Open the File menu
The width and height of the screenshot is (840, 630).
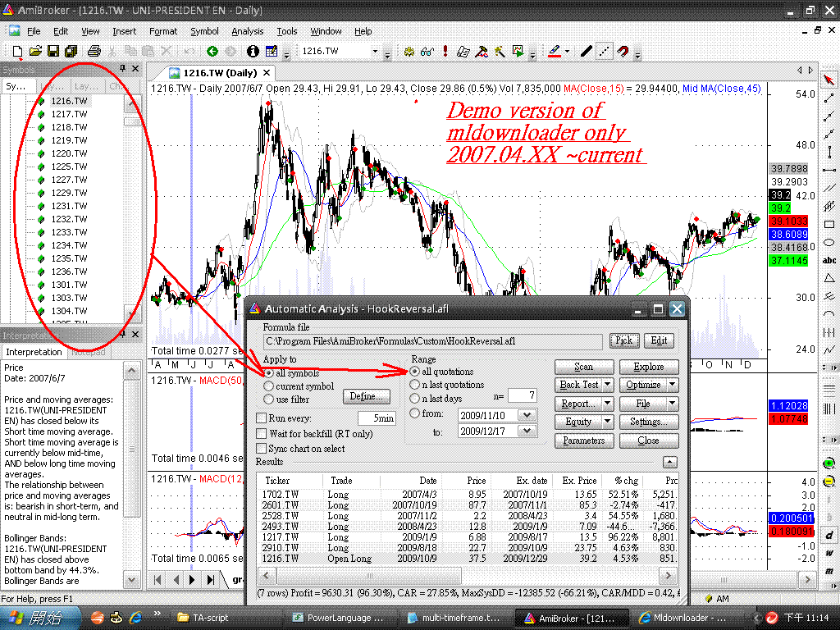coord(34,31)
